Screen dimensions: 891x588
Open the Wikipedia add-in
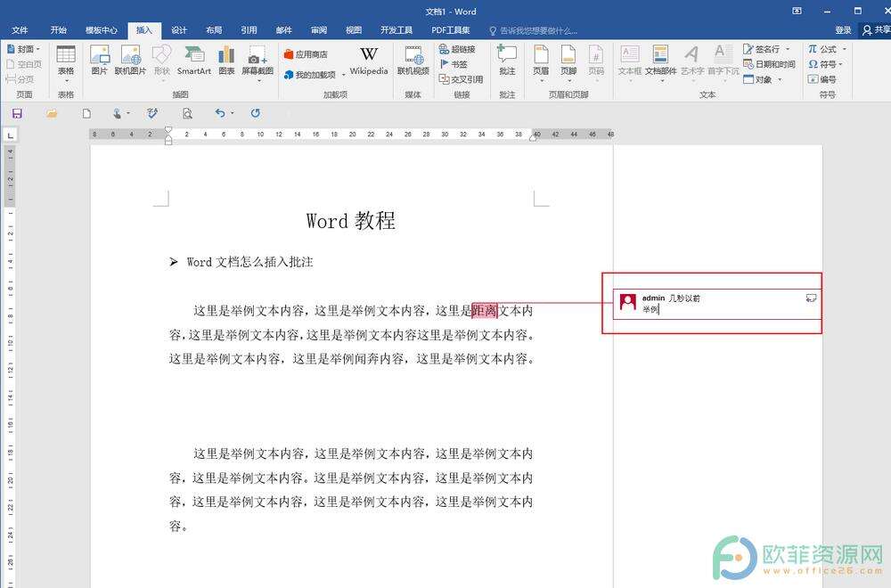pyautogui.click(x=369, y=61)
